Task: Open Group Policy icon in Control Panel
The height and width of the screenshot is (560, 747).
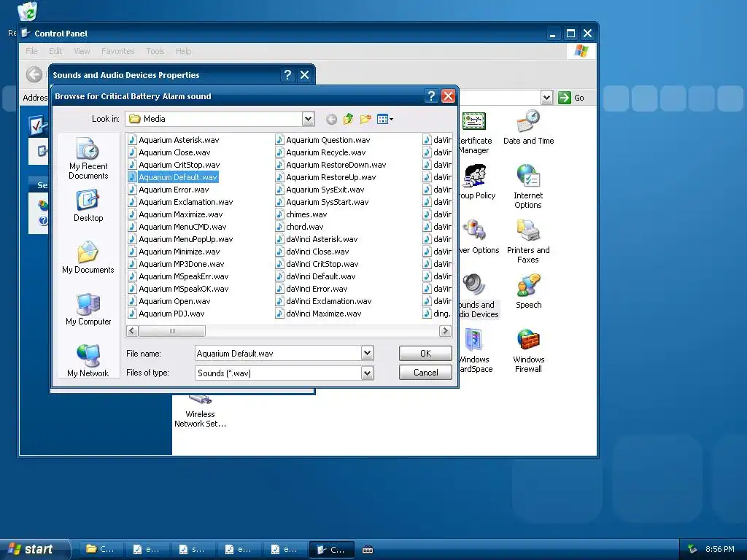Action: tap(476, 182)
